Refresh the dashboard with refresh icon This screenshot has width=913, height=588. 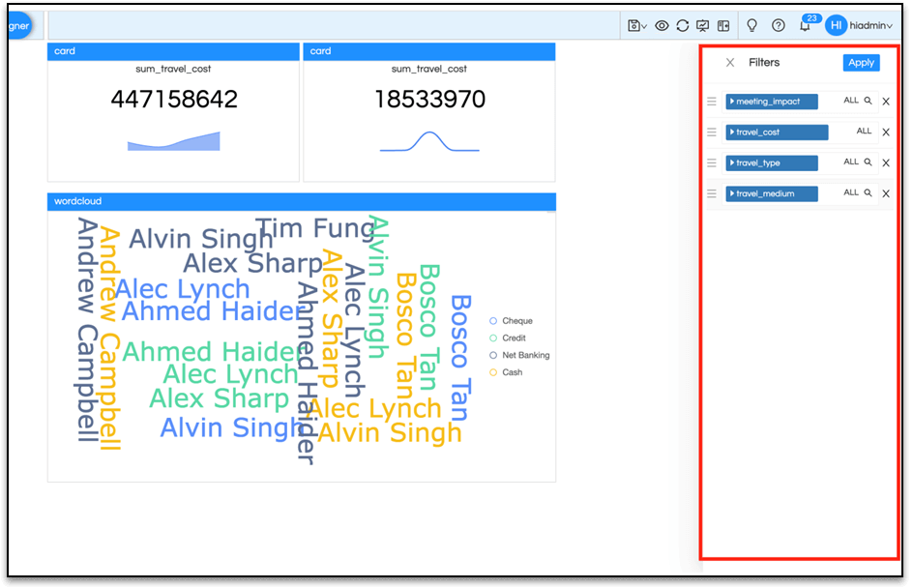pyautogui.click(x=683, y=25)
